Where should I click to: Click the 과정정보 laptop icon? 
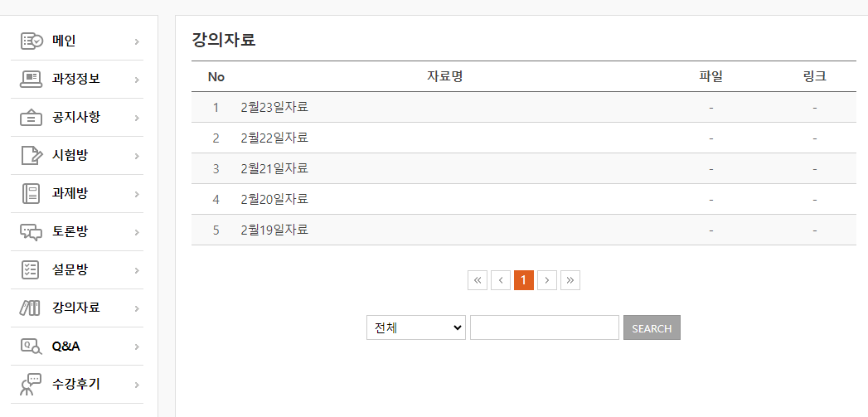tap(32, 79)
